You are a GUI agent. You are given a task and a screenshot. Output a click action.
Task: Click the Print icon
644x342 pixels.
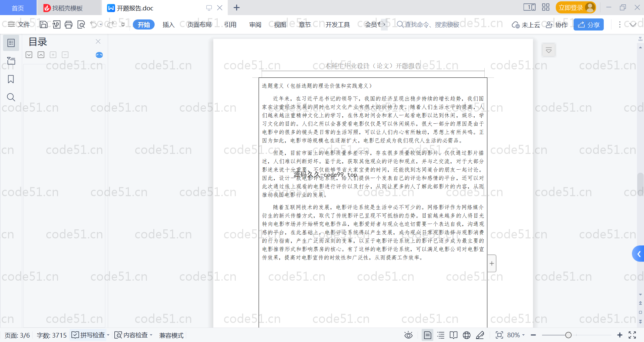pos(68,24)
